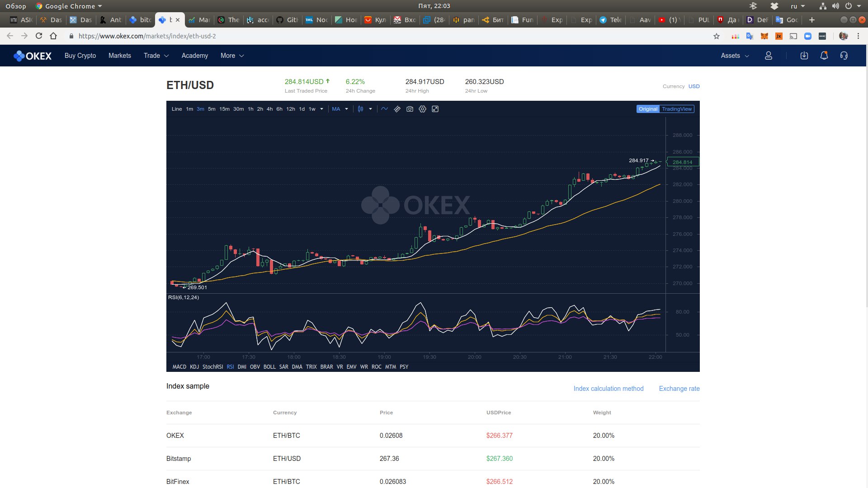Open the notifications bell
Image resolution: width=868 pixels, height=488 pixels.
pos(824,56)
